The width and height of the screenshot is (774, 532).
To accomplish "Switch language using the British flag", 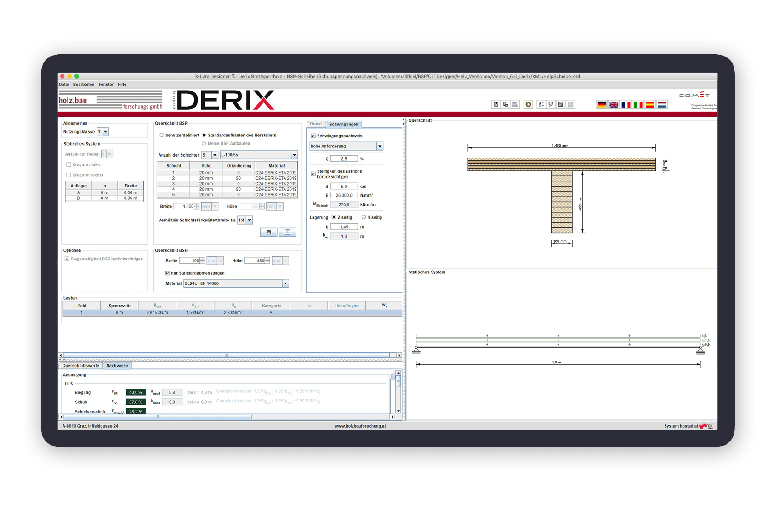I will click(614, 104).
